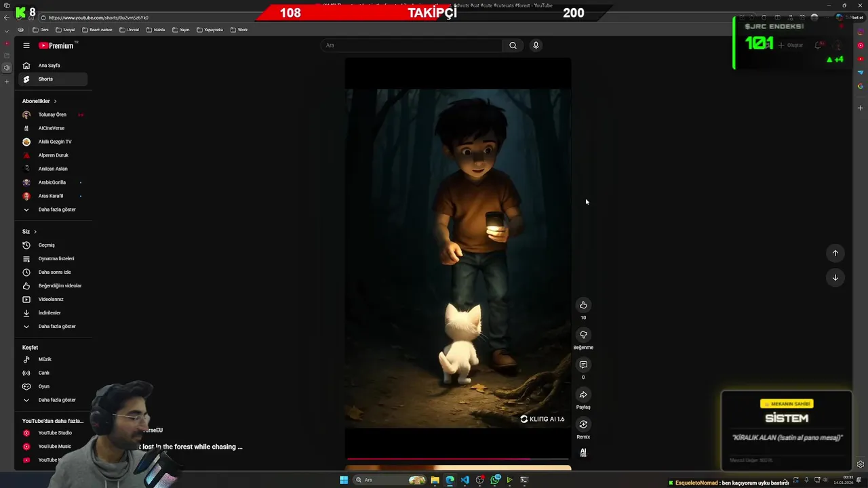Open the Aras Karafil subscription

coord(53,196)
